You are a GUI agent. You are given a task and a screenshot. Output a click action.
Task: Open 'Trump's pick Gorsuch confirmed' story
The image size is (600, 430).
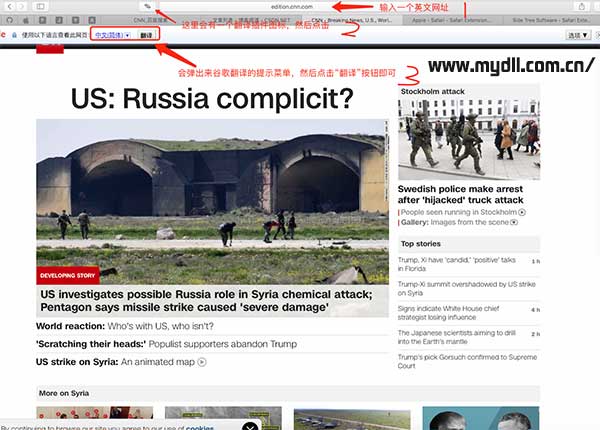(467, 361)
